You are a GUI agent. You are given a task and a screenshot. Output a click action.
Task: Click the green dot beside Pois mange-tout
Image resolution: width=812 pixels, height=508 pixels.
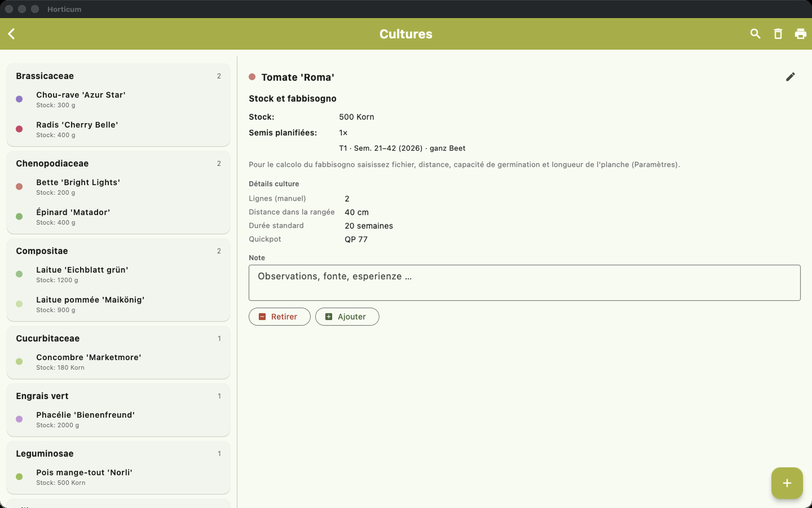[x=19, y=477]
